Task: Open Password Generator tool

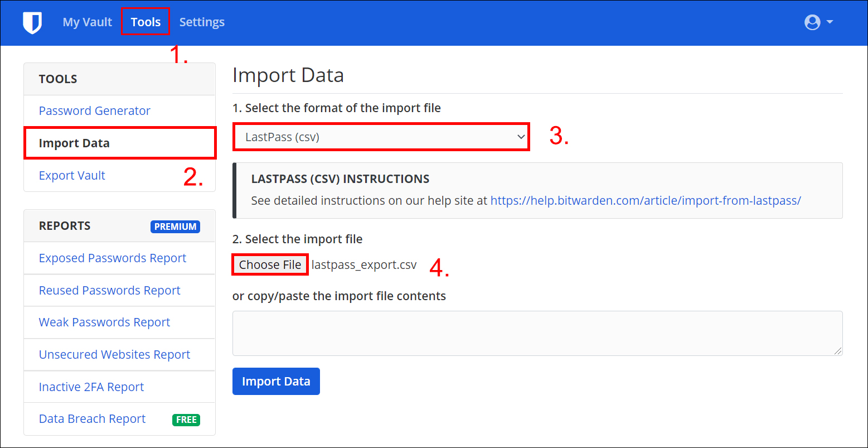Action: coord(95,110)
